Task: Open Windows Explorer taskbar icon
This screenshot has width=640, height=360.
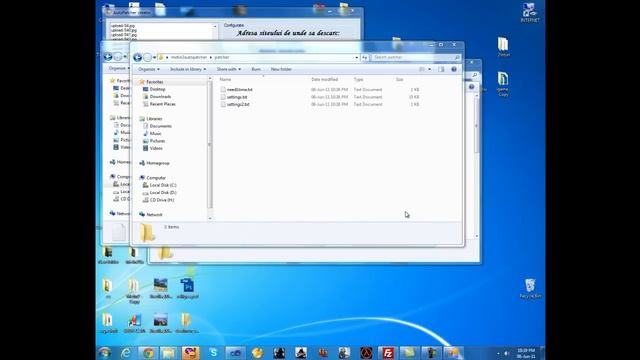Action: [168, 353]
